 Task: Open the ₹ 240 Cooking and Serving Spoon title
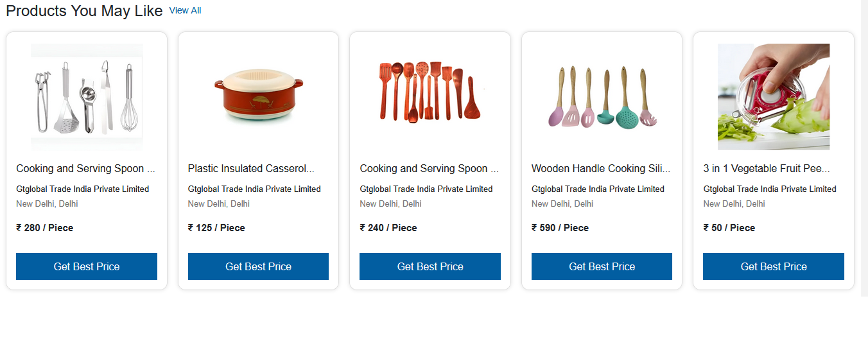[429, 169]
